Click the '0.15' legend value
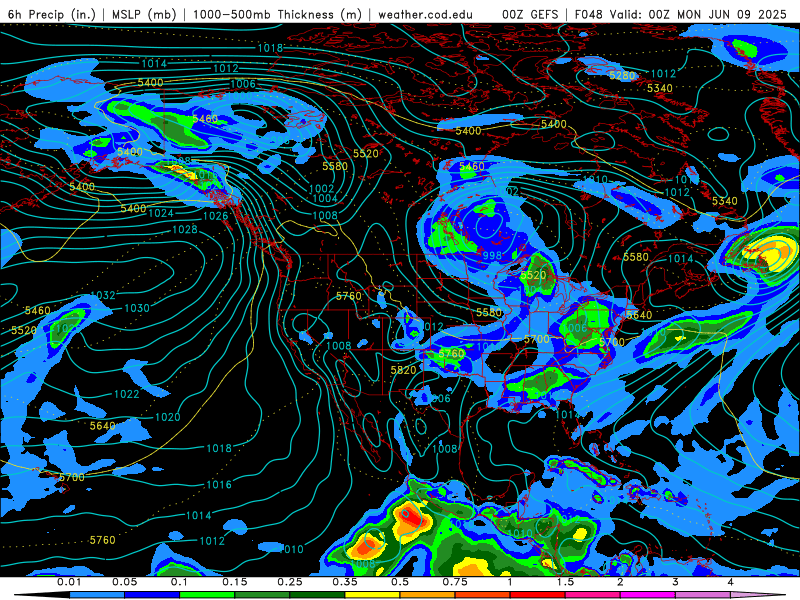 click(235, 582)
